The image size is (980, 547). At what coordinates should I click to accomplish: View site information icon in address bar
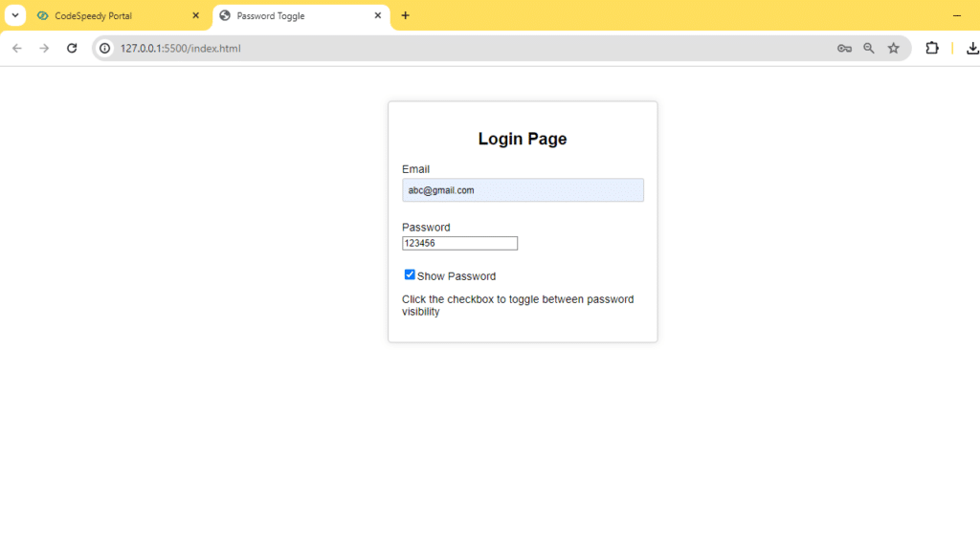[x=105, y=48]
